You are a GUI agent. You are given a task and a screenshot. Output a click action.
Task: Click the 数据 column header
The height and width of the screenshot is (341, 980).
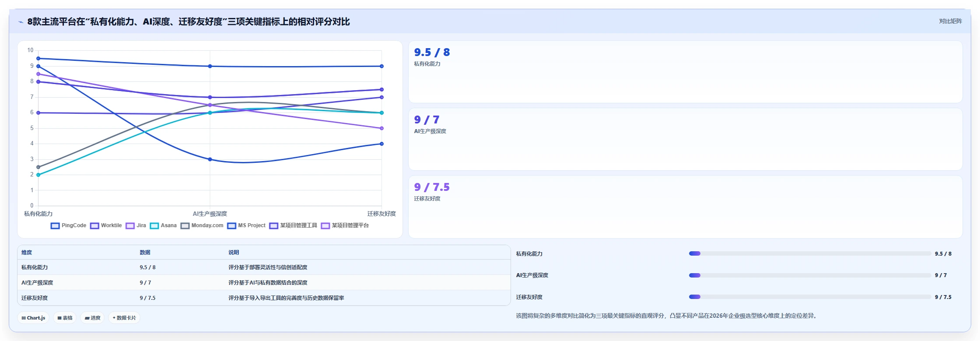(145, 253)
